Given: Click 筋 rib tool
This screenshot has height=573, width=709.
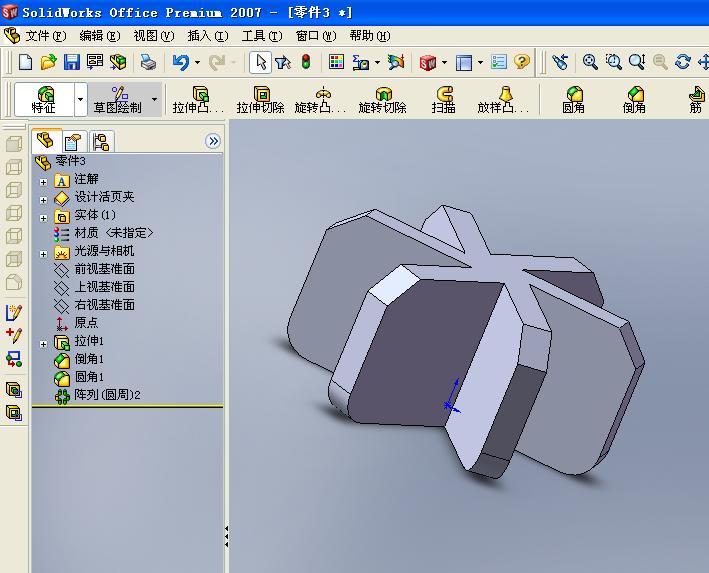Looking at the screenshot, I should coord(696,99).
